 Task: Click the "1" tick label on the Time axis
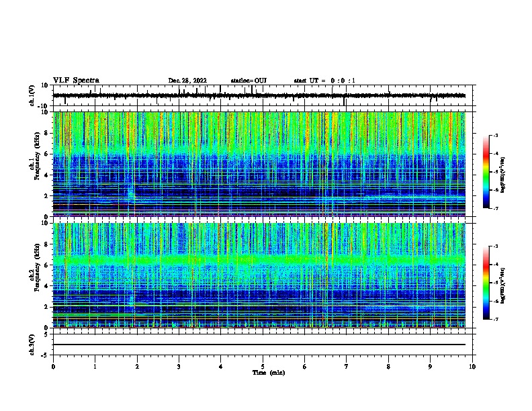click(x=95, y=367)
